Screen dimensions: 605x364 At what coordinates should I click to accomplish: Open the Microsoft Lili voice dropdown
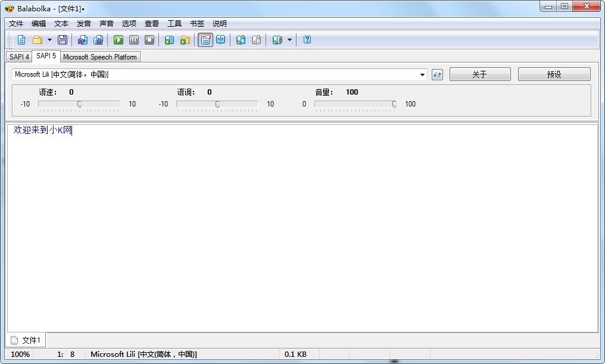(422, 74)
